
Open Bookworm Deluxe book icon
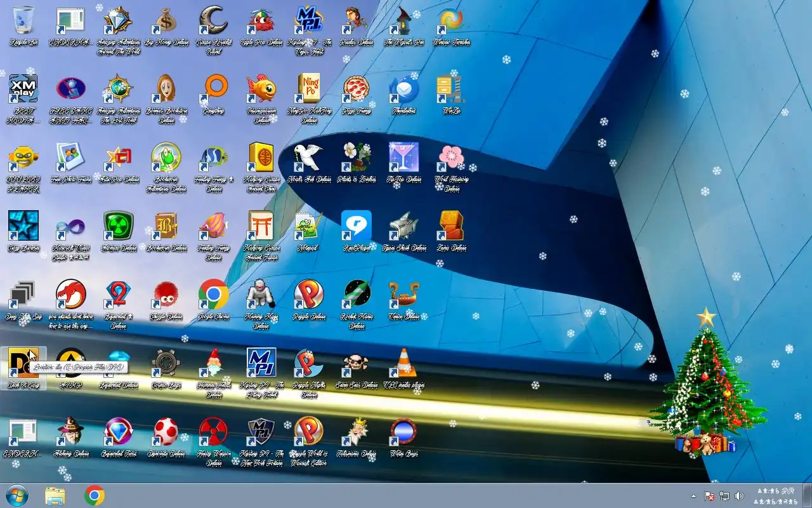[x=166, y=226]
